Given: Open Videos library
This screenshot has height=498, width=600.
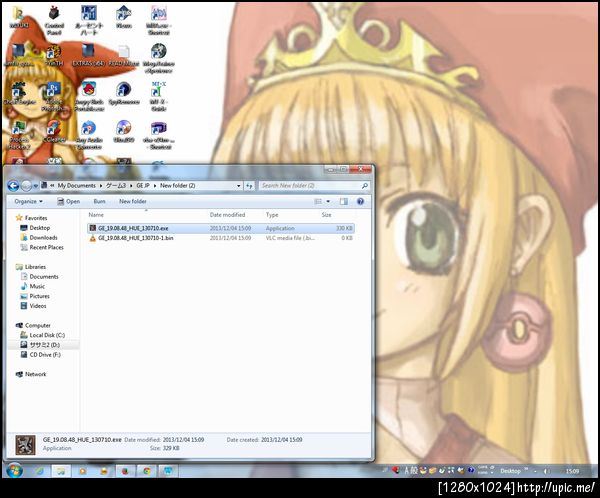Looking at the screenshot, I should point(34,306).
